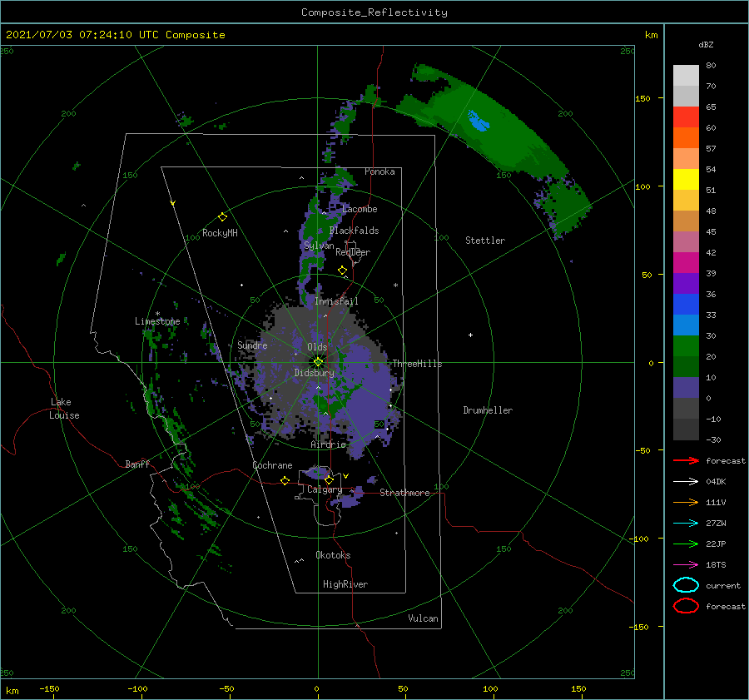Click the cyan 'current' ellipse icon
The width and height of the screenshot is (749, 700).
(686, 585)
